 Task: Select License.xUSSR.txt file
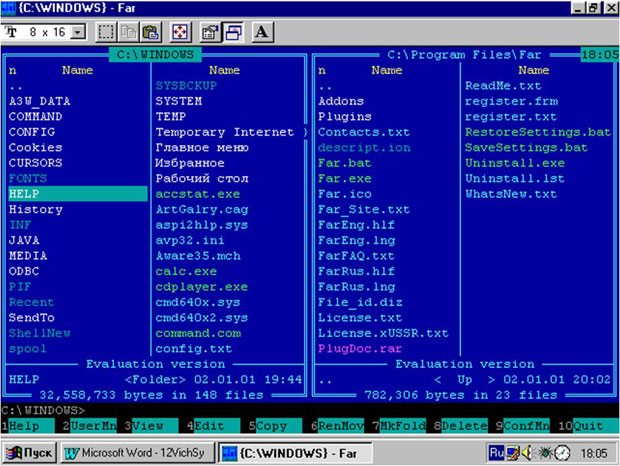coord(383,333)
